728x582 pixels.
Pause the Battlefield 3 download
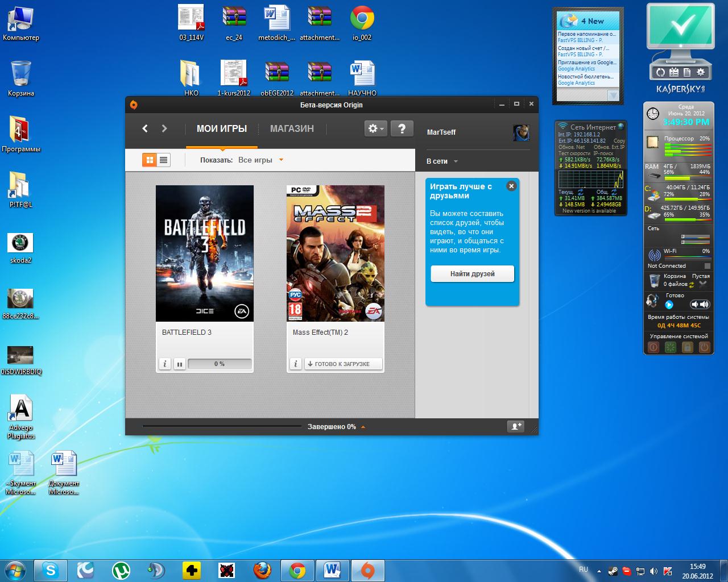coord(180,364)
